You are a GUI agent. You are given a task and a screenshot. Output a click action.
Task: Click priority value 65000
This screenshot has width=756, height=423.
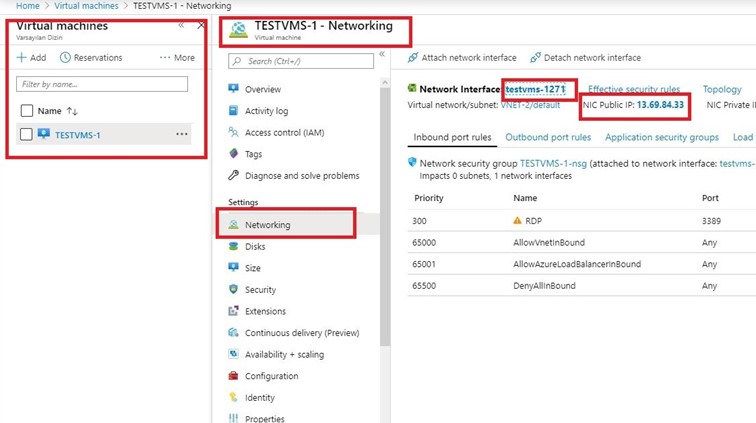tap(424, 242)
